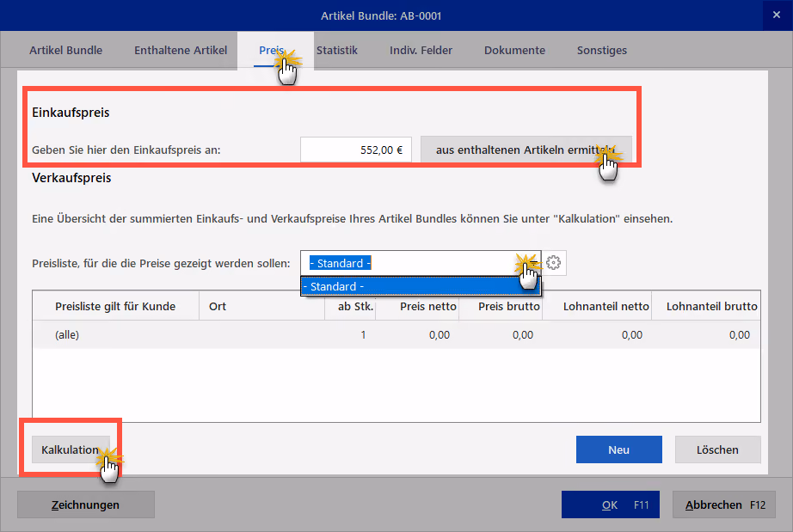This screenshot has width=793, height=532.
Task: Select the '- Standard -' dropdown list entry
Action: [421, 286]
